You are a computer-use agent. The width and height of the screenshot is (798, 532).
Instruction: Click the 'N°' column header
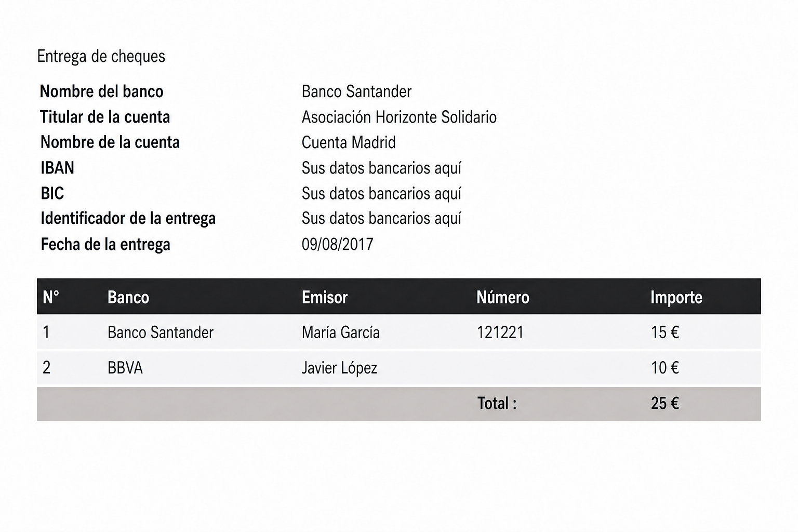[x=51, y=297]
